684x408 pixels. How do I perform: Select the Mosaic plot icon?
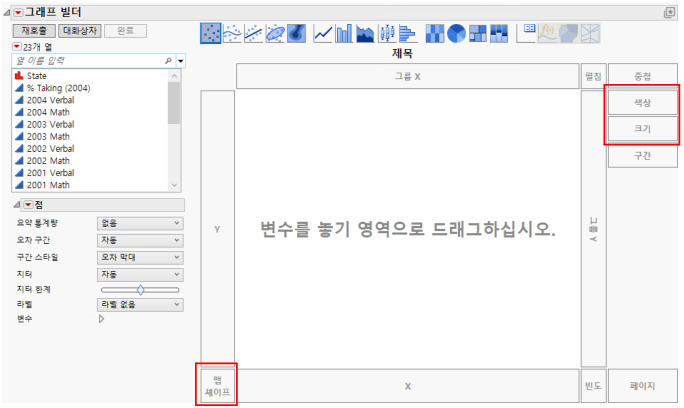tap(499, 34)
